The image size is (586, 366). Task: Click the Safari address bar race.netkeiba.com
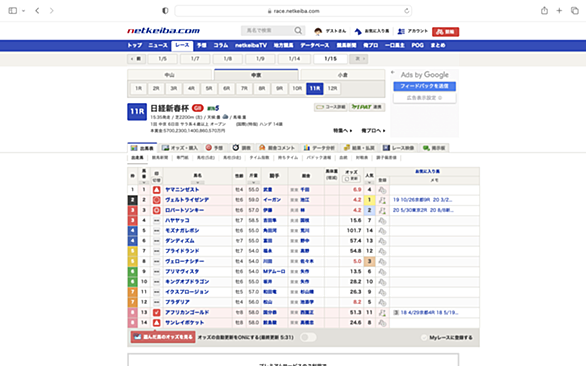293,11
